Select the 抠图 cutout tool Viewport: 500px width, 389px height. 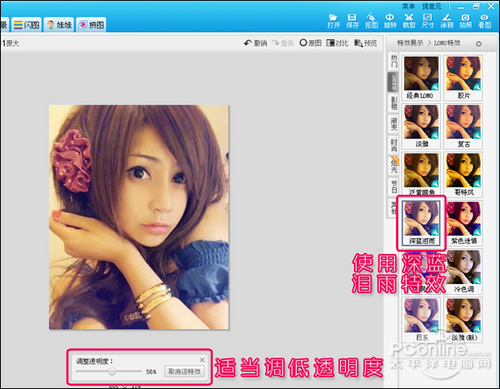[371, 21]
